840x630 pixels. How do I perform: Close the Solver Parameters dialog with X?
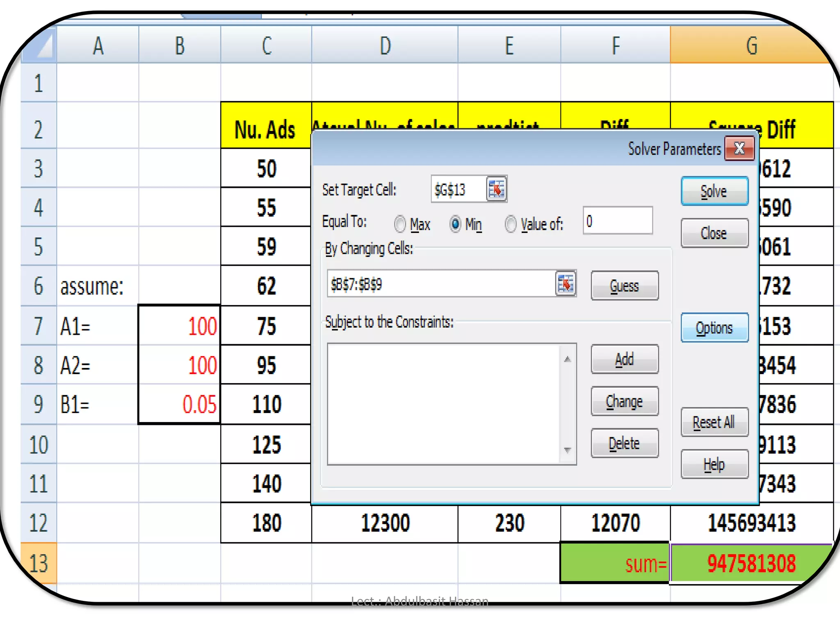point(739,148)
